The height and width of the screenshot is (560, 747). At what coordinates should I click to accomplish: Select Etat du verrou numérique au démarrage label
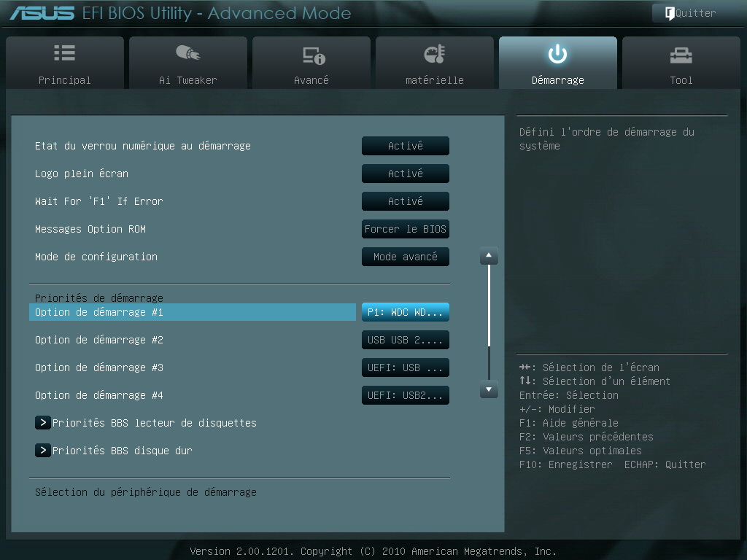pyautogui.click(x=142, y=146)
